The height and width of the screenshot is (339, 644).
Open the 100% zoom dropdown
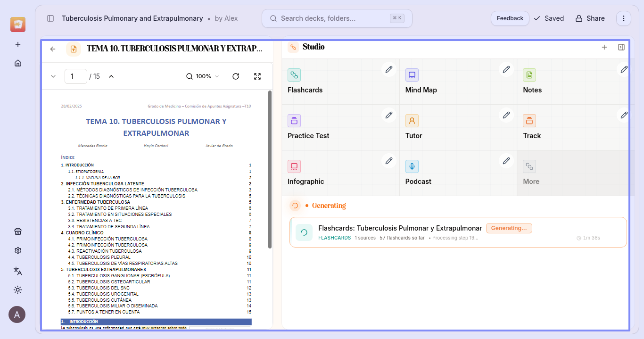203,76
